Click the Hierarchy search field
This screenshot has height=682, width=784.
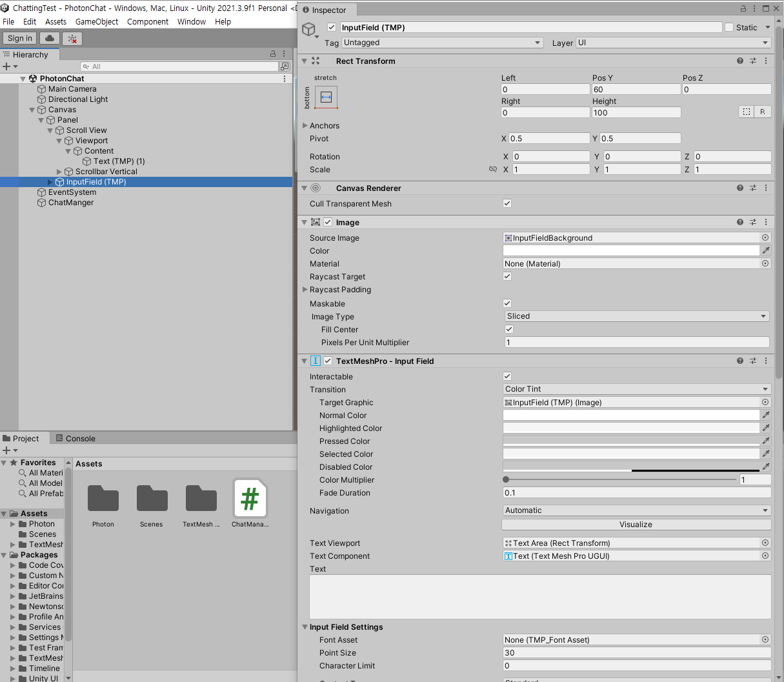tap(179, 66)
